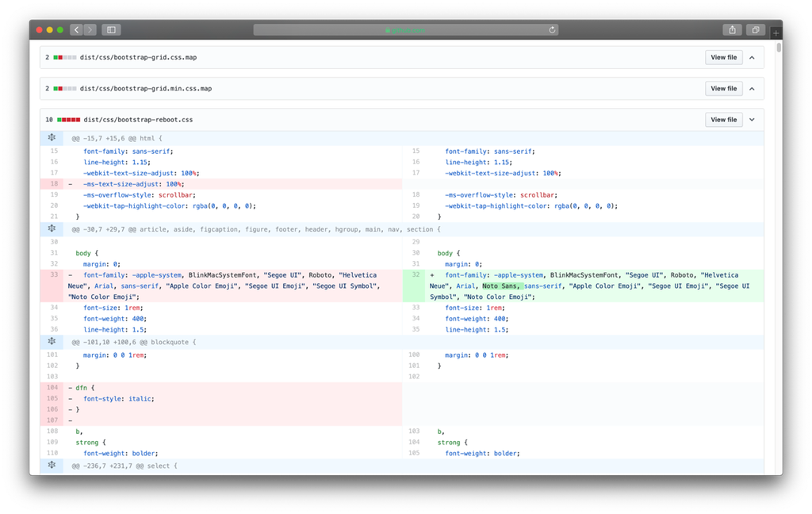The width and height of the screenshot is (812, 514).
Task: View file for bootstrap-reboot.css
Action: click(723, 120)
